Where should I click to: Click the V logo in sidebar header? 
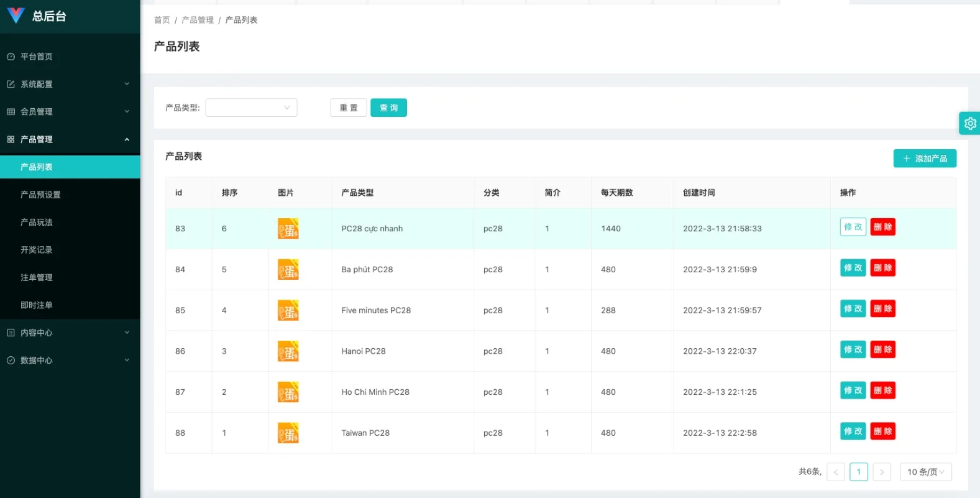point(16,16)
